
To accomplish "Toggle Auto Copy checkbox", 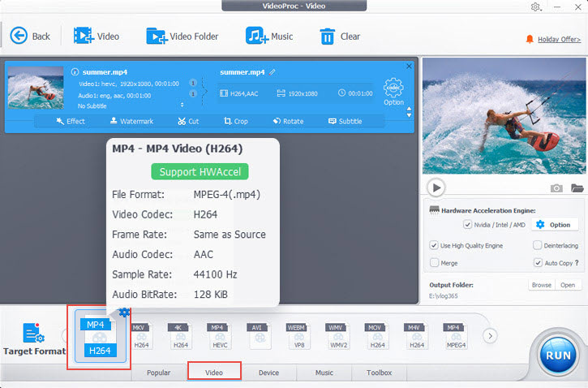I will pyautogui.click(x=538, y=263).
